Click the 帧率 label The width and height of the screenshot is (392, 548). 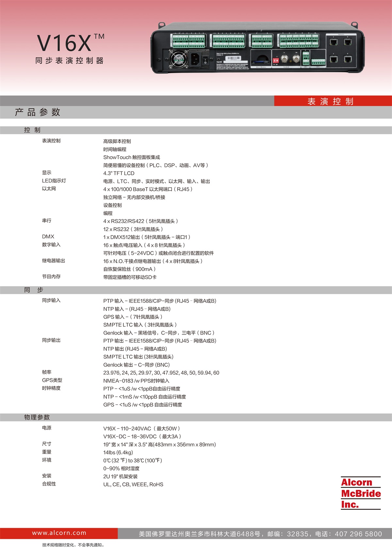(x=47, y=372)
